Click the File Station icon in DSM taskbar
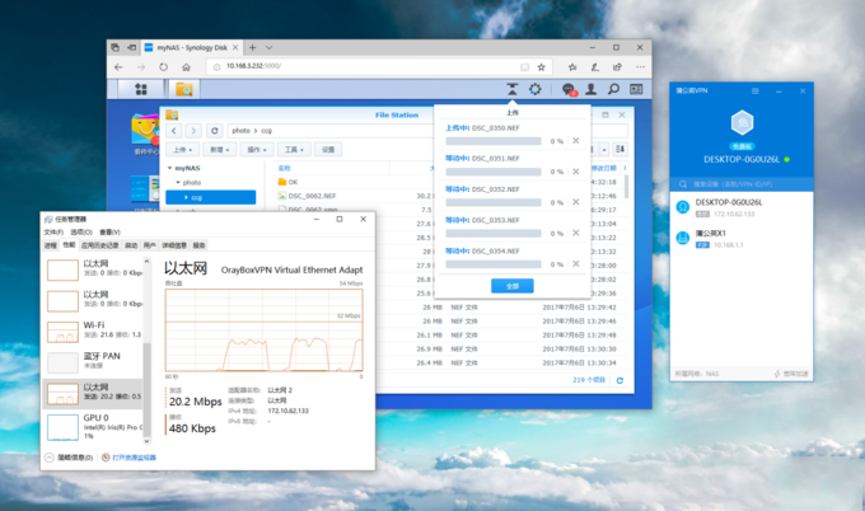 coord(184,89)
